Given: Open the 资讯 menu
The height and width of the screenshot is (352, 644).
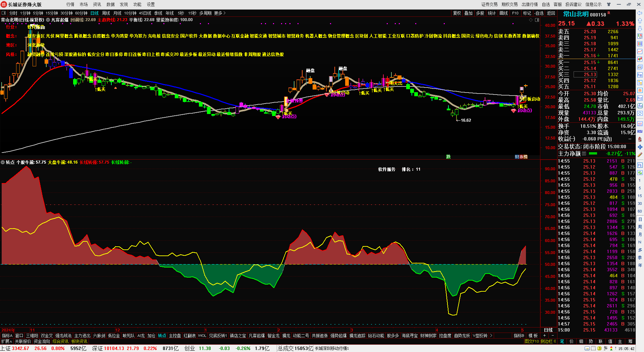Looking at the screenshot, I should (97, 4).
